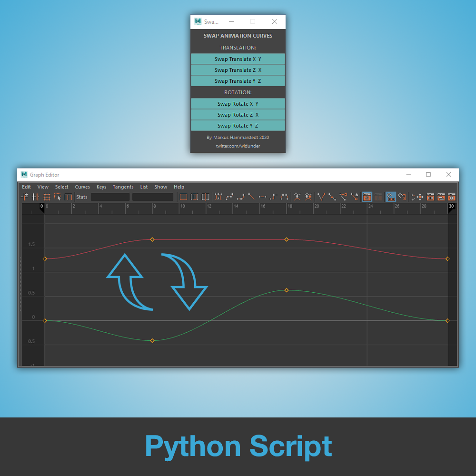Viewport: 476px width, 476px height.
Task: Activate the Region keys tool
Action: [x=57, y=197]
